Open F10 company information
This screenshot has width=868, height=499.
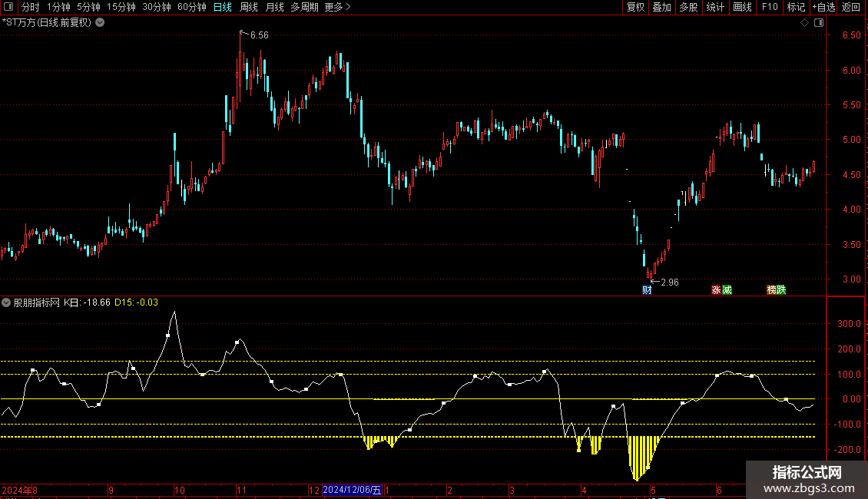pyautogui.click(x=770, y=7)
